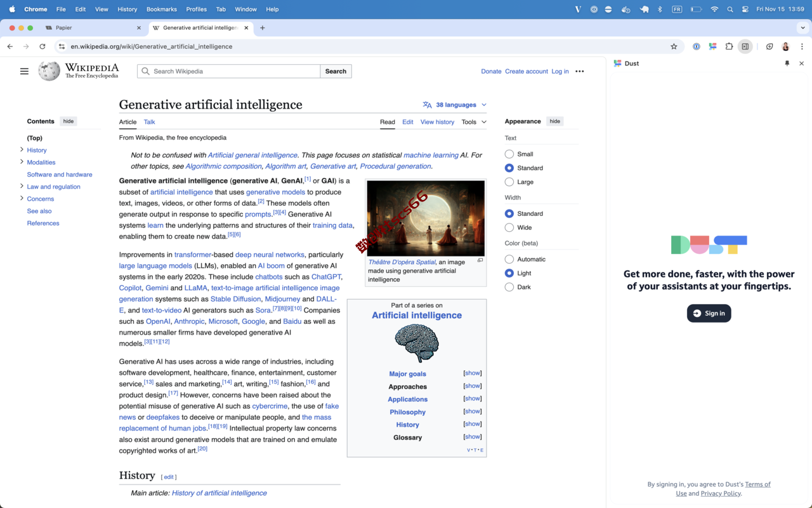
Task: Expand Law and regulation in Contents
Action: 22,186
